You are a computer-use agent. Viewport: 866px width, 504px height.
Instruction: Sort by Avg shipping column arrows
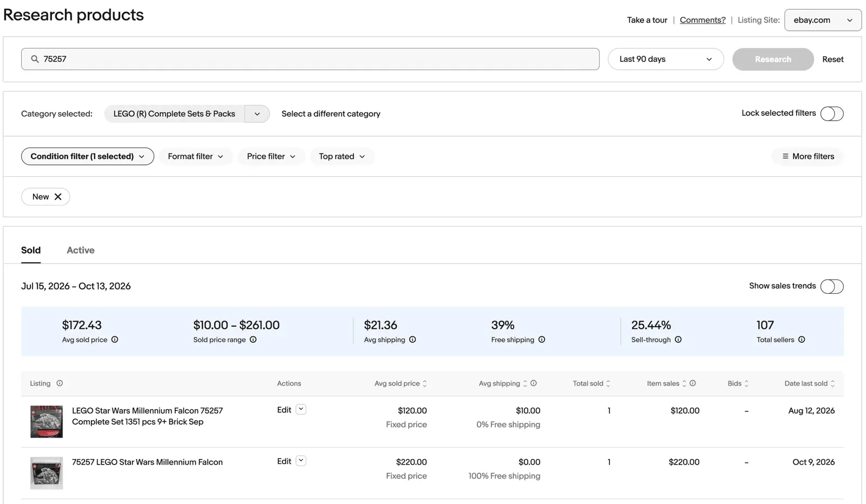(525, 383)
